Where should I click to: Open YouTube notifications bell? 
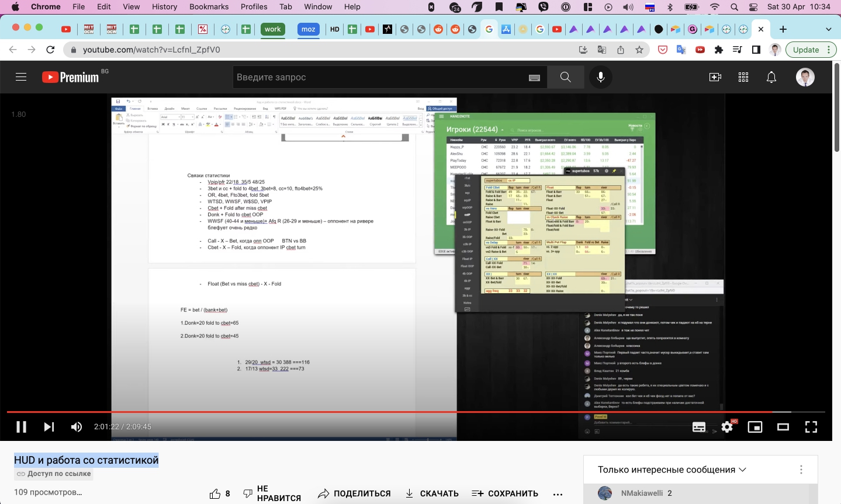click(x=771, y=77)
